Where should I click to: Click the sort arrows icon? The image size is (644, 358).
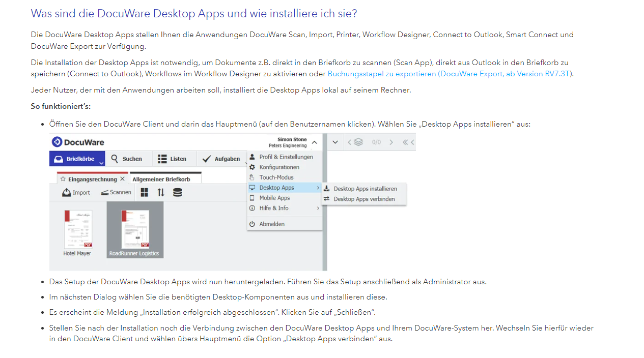click(x=161, y=192)
